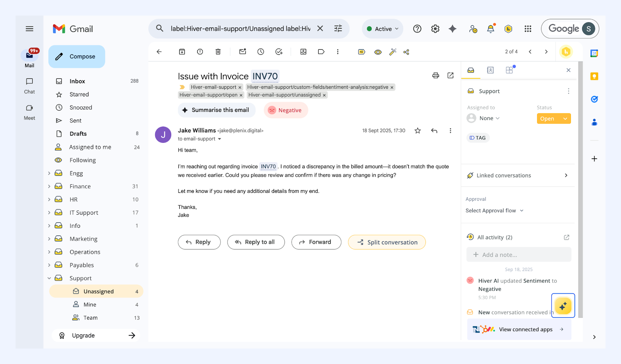Click the Add a note field

click(x=519, y=255)
